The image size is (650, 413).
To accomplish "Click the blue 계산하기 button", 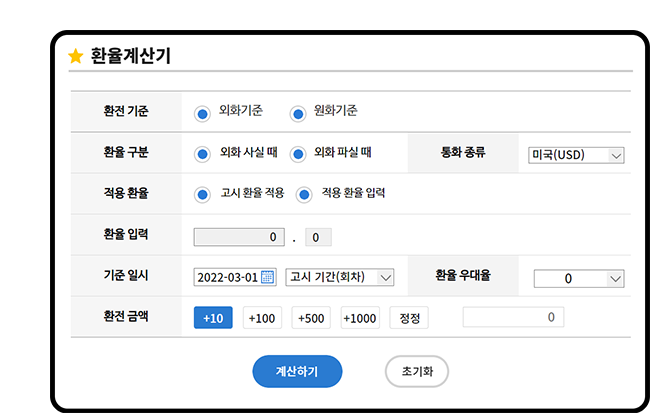I will [297, 371].
